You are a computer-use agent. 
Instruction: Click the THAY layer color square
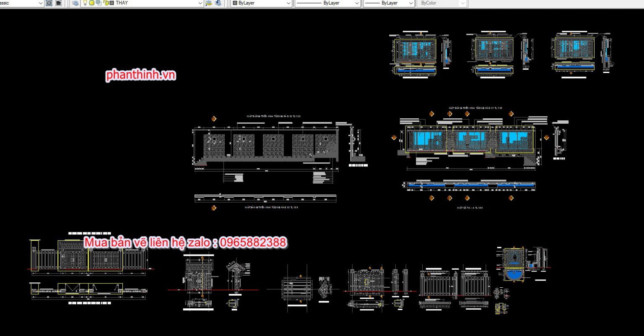(x=112, y=3)
